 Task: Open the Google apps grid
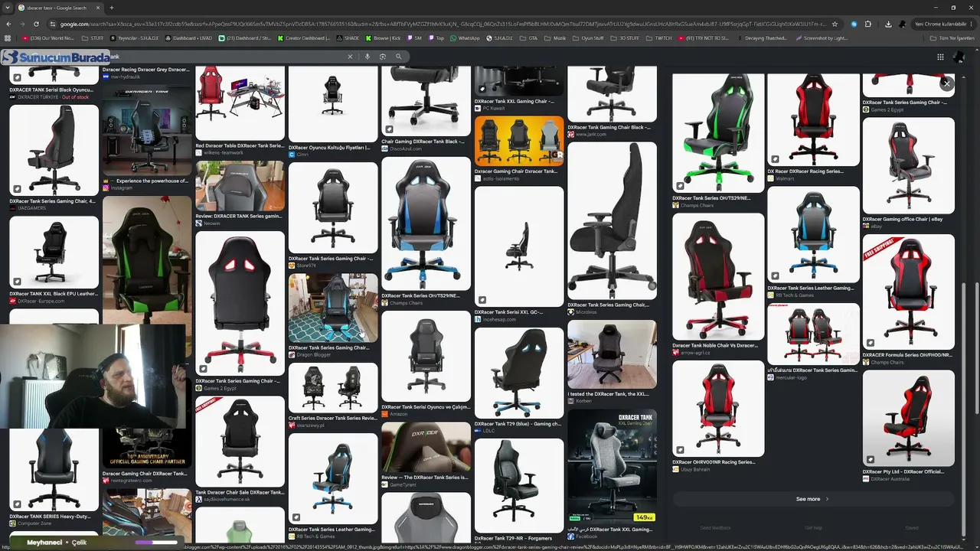pyautogui.click(x=940, y=57)
